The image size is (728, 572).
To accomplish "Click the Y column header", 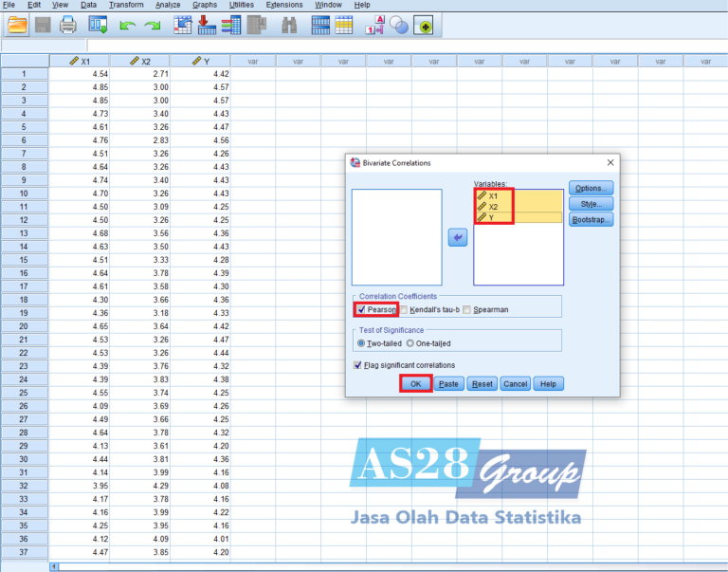I will pyautogui.click(x=200, y=61).
